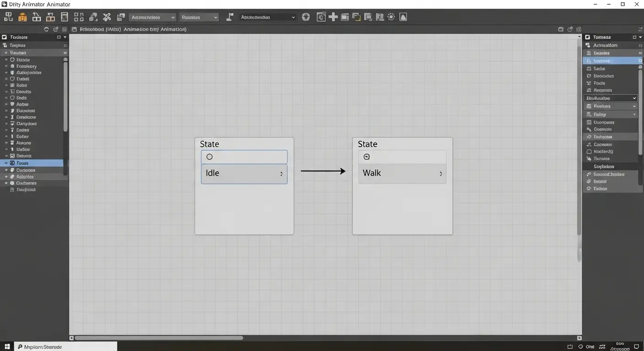The image size is (644, 351).
Task: Click the horizontal scrollbar below the graph area
Action: [x=160, y=338]
